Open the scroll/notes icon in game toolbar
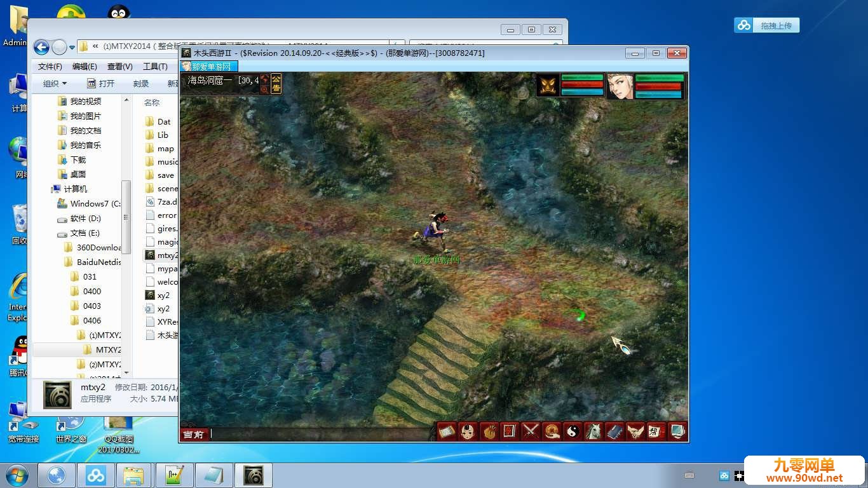 click(x=447, y=431)
